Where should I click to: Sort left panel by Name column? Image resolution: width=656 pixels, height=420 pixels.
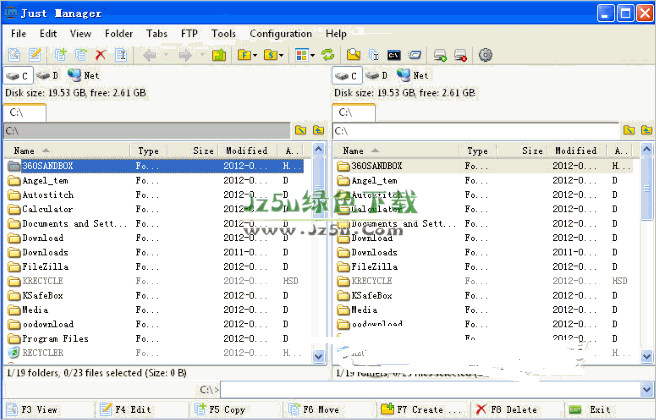tap(67, 151)
